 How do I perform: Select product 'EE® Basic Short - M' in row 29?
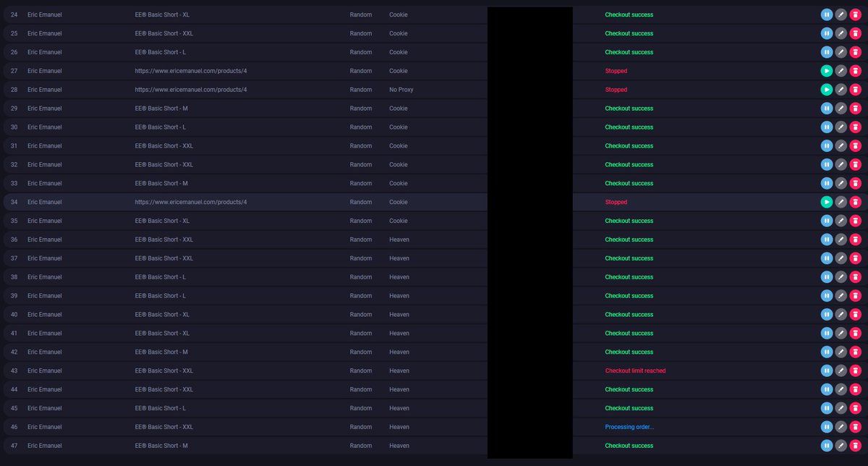[161, 109]
